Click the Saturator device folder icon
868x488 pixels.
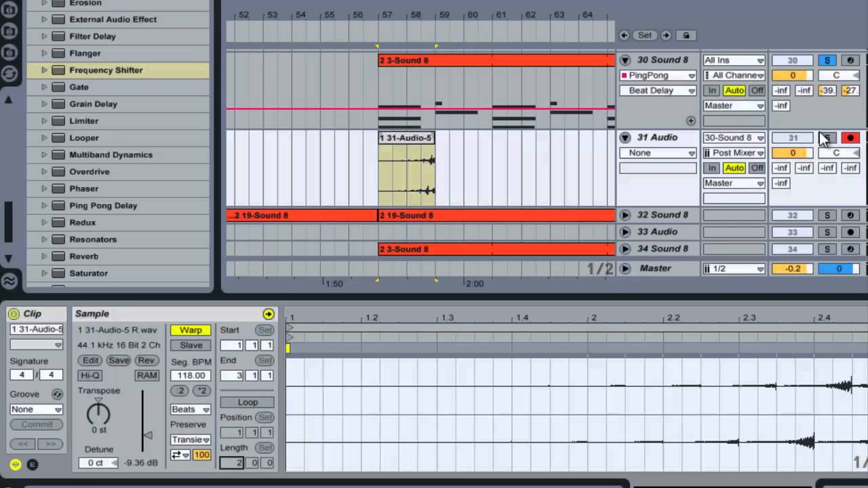tap(58, 273)
